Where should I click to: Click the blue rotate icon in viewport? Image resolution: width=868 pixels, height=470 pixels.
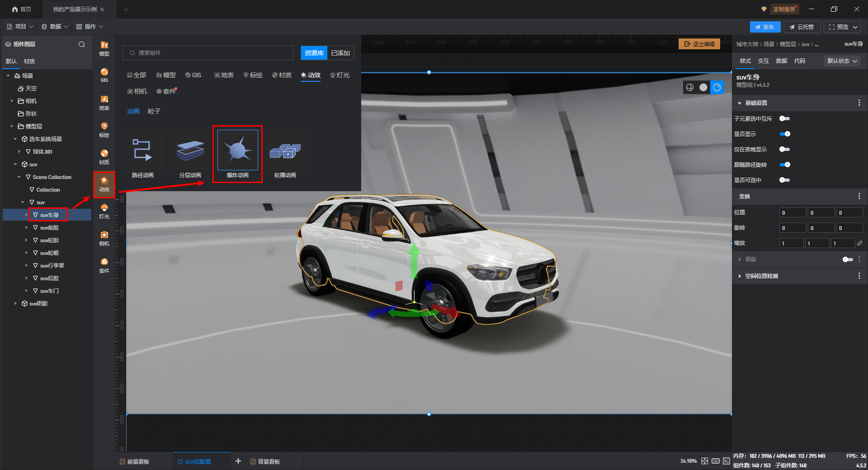717,87
